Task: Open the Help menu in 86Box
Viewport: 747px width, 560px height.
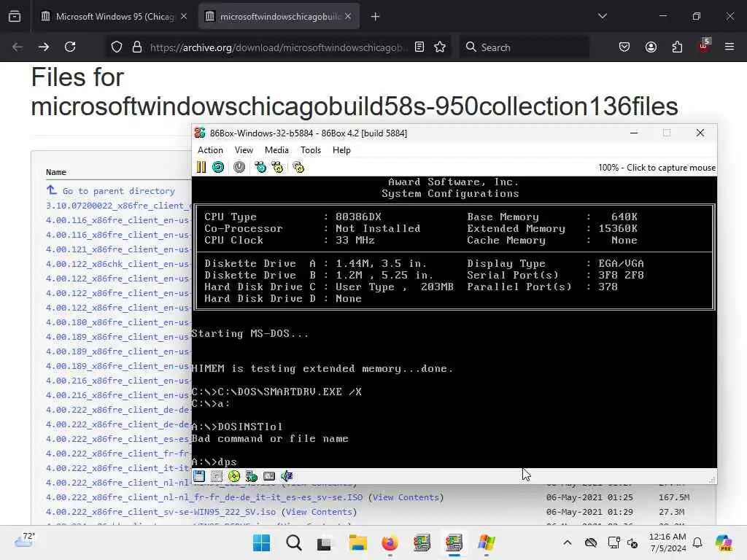Action: (x=341, y=150)
